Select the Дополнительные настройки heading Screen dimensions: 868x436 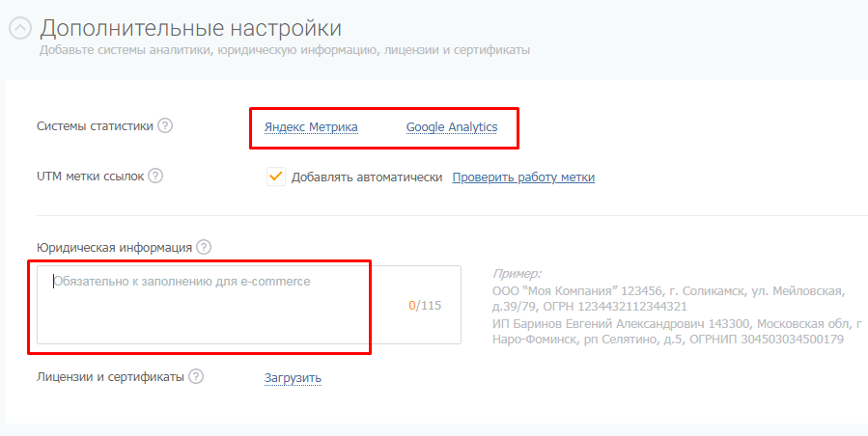[190, 28]
